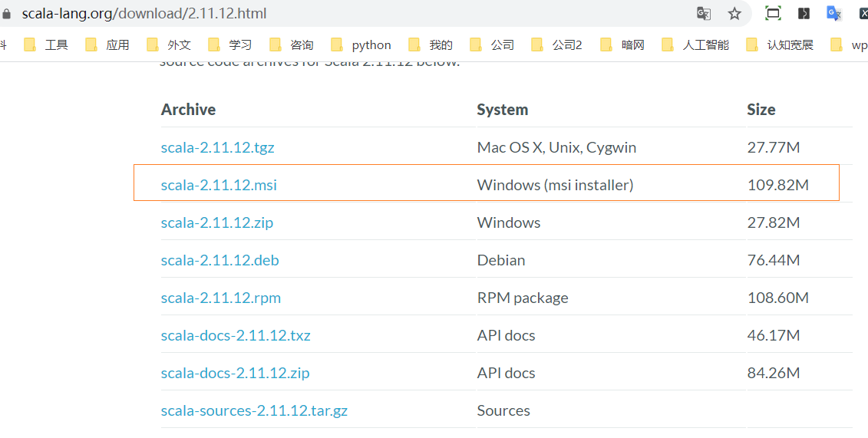Click the translate page icon in address bar
The image size is (868, 438).
703,13
